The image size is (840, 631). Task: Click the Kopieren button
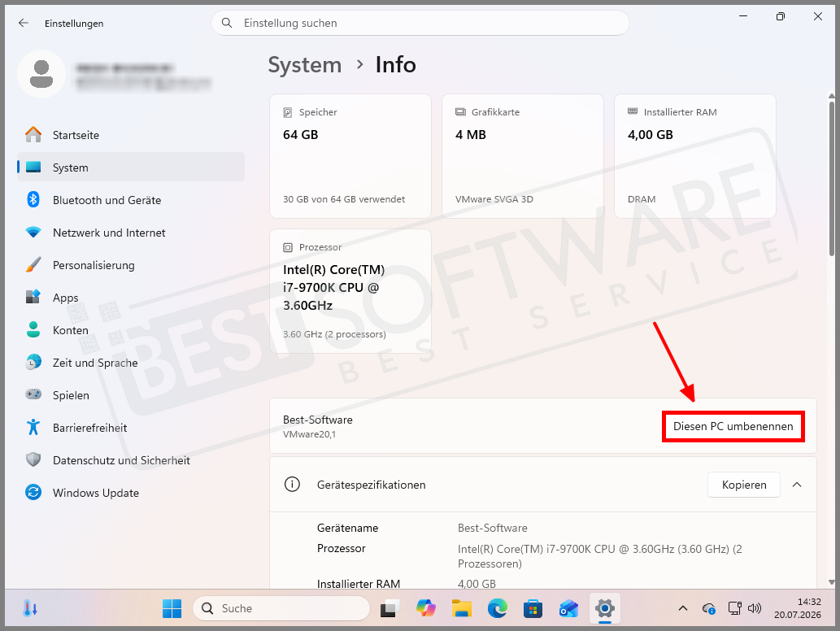click(x=743, y=485)
